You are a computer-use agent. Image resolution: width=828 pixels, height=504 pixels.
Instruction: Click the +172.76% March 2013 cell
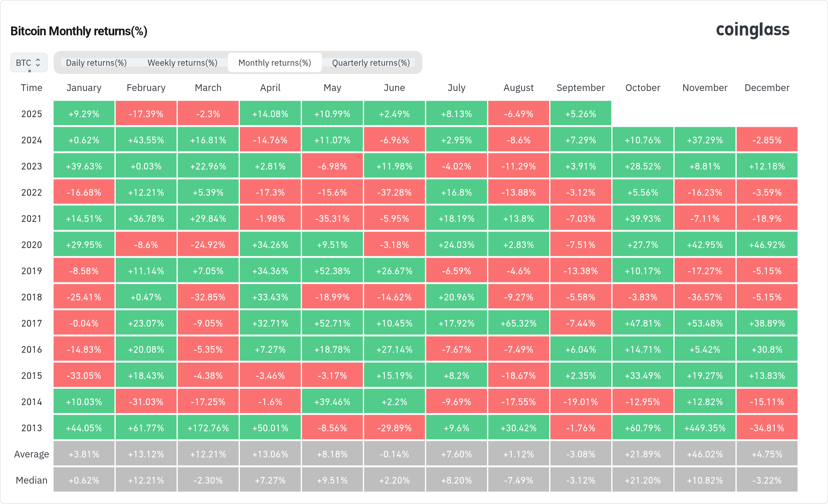click(x=208, y=428)
